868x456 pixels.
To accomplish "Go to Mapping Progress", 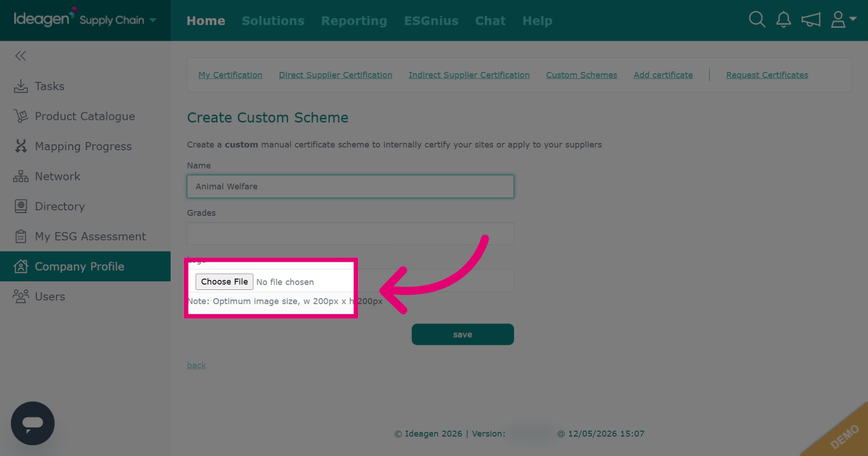I will coord(85,146).
